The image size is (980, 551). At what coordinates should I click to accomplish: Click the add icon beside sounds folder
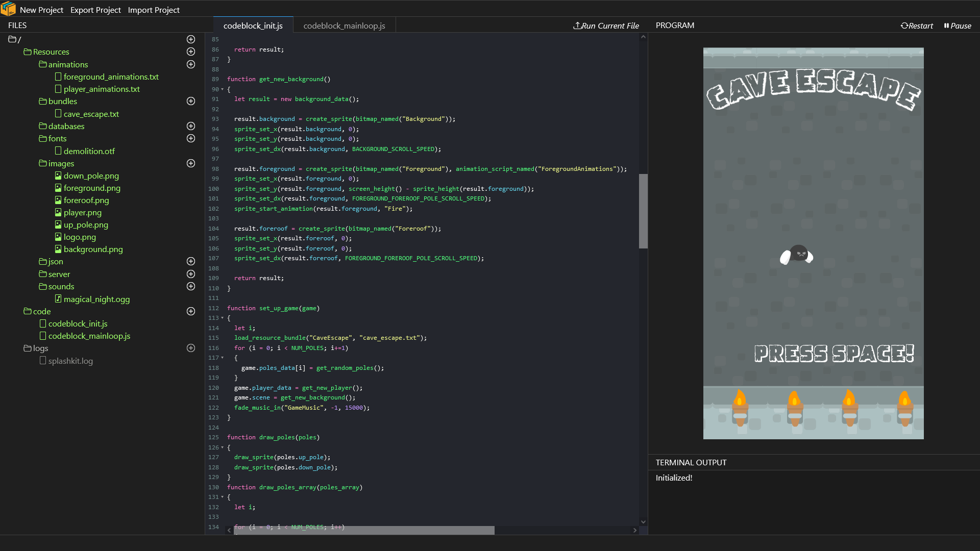pyautogui.click(x=191, y=286)
